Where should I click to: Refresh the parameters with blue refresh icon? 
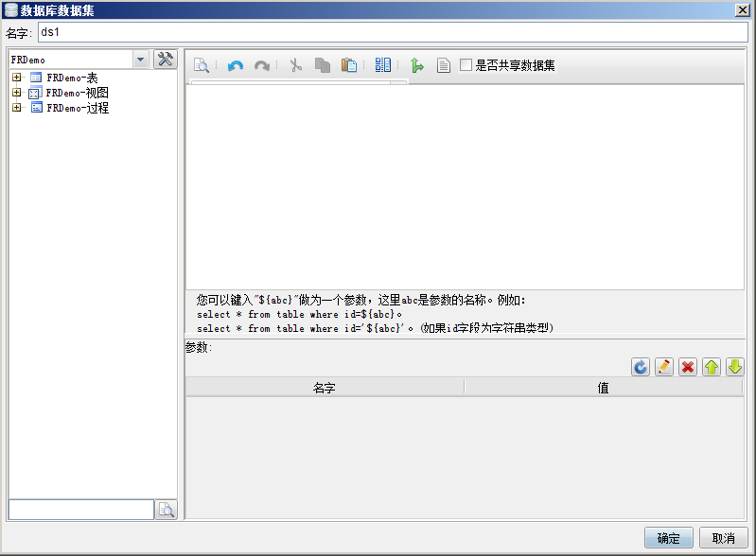coord(641,367)
